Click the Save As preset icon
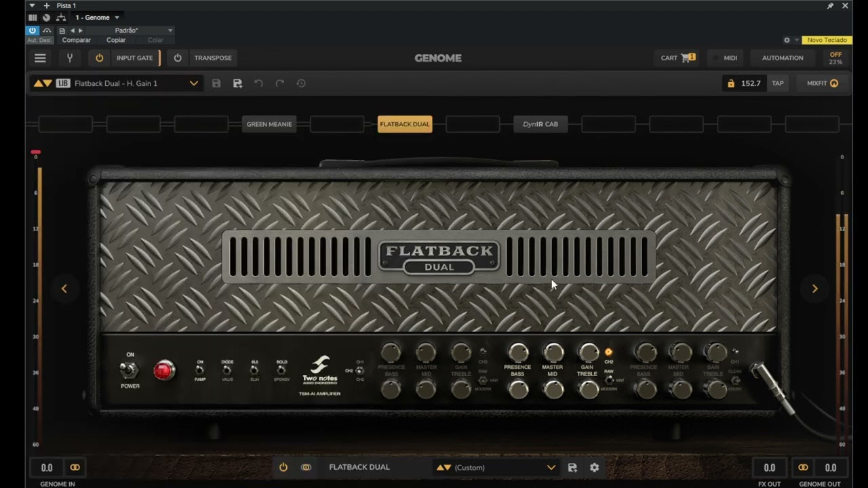The image size is (868, 488). (237, 83)
